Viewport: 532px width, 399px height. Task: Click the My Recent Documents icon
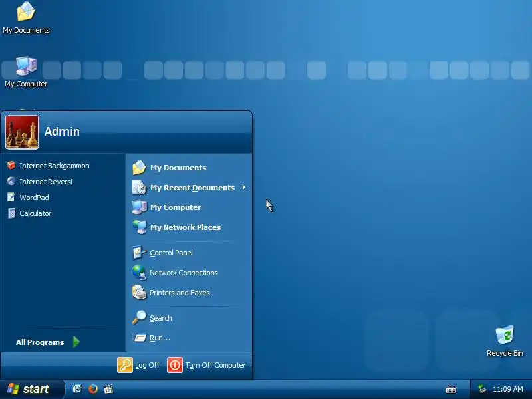point(139,188)
